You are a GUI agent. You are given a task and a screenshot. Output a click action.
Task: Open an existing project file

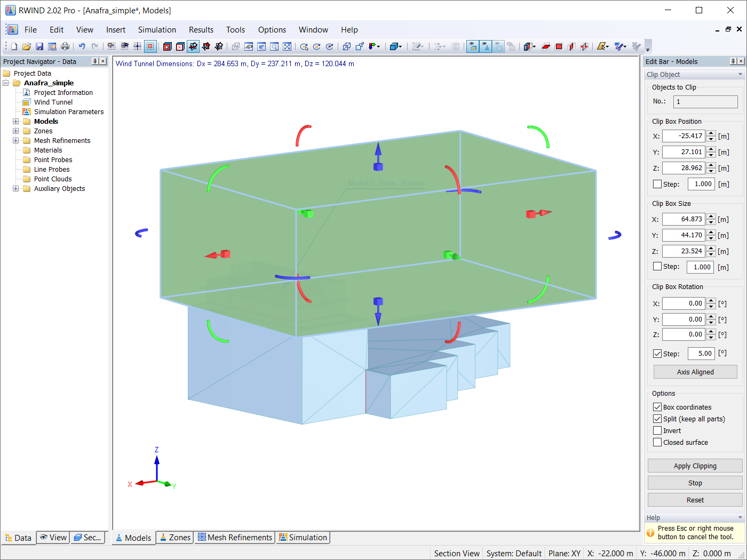[27, 46]
